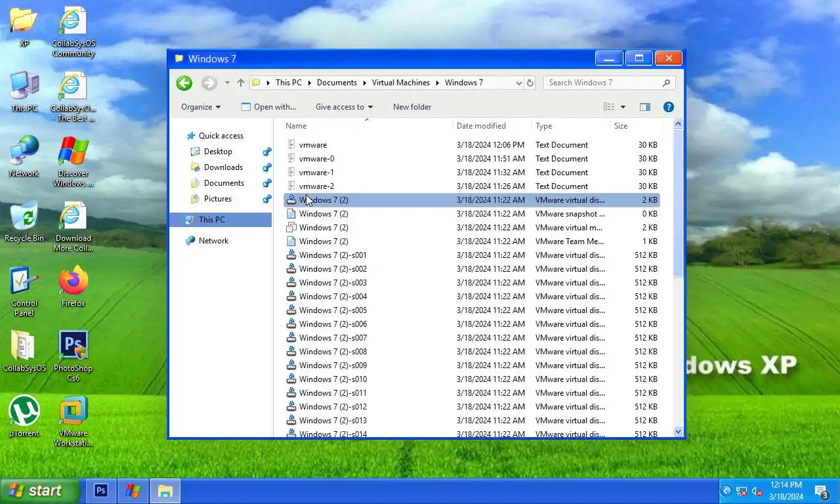Change view layout icon
The image size is (840, 504).
tap(609, 107)
